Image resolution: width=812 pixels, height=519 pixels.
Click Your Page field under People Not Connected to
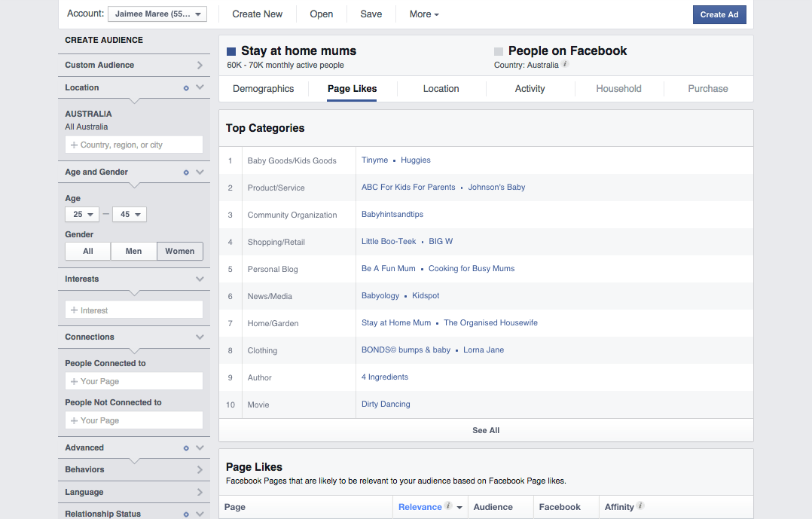tap(134, 420)
